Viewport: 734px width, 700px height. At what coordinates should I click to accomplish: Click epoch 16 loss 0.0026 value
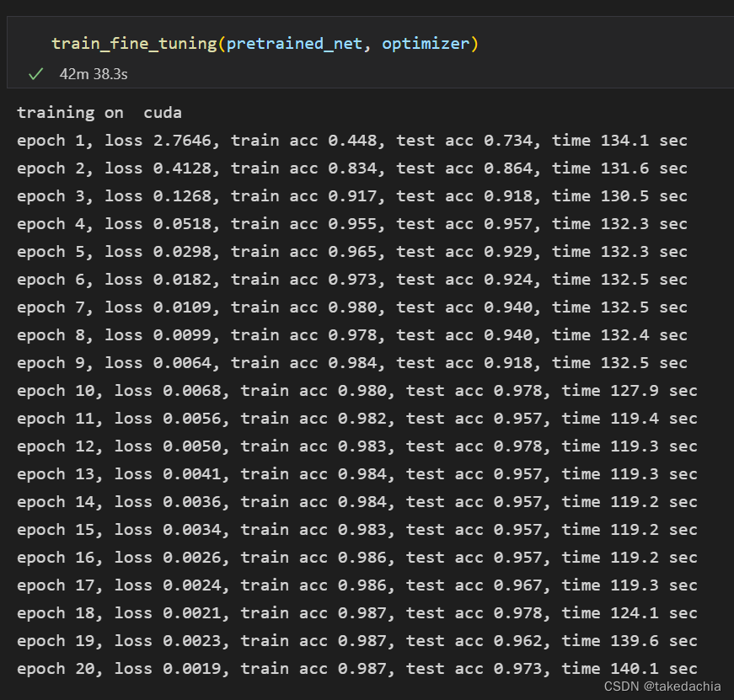click(191, 557)
